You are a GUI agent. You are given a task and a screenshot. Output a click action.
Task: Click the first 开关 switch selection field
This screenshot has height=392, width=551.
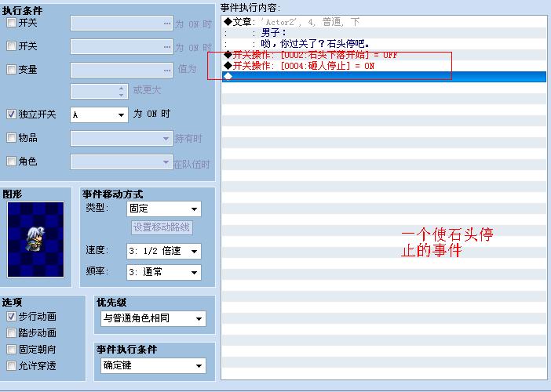(121, 24)
